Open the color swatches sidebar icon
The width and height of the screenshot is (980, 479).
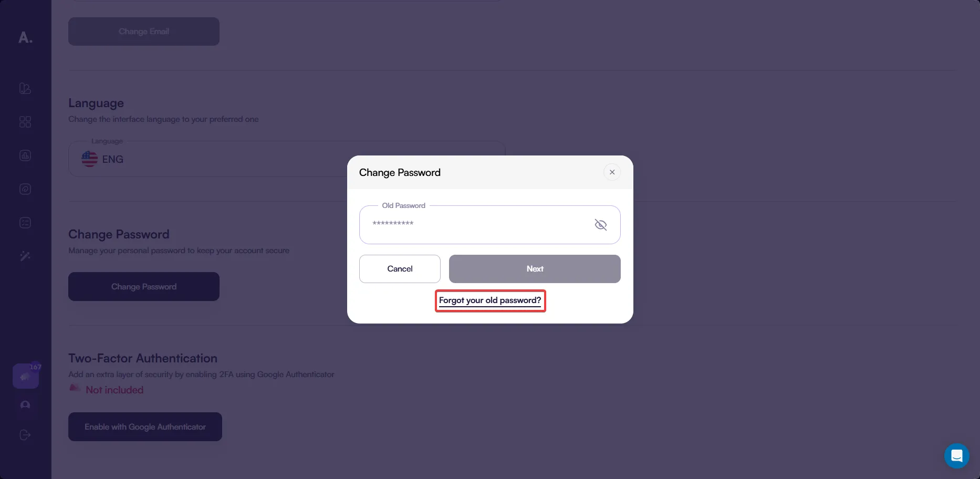[x=25, y=88]
